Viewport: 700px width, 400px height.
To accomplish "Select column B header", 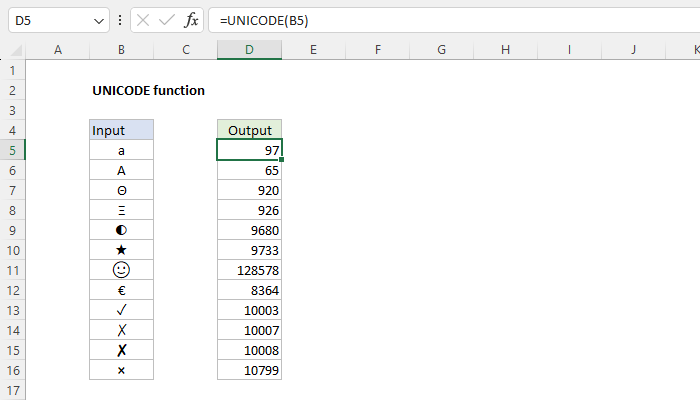I will tap(121, 50).
